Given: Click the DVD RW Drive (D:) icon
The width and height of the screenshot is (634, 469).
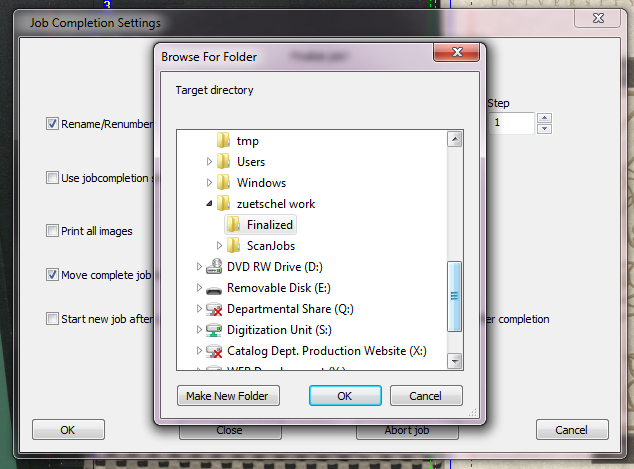Looking at the screenshot, I should [213, 267].
